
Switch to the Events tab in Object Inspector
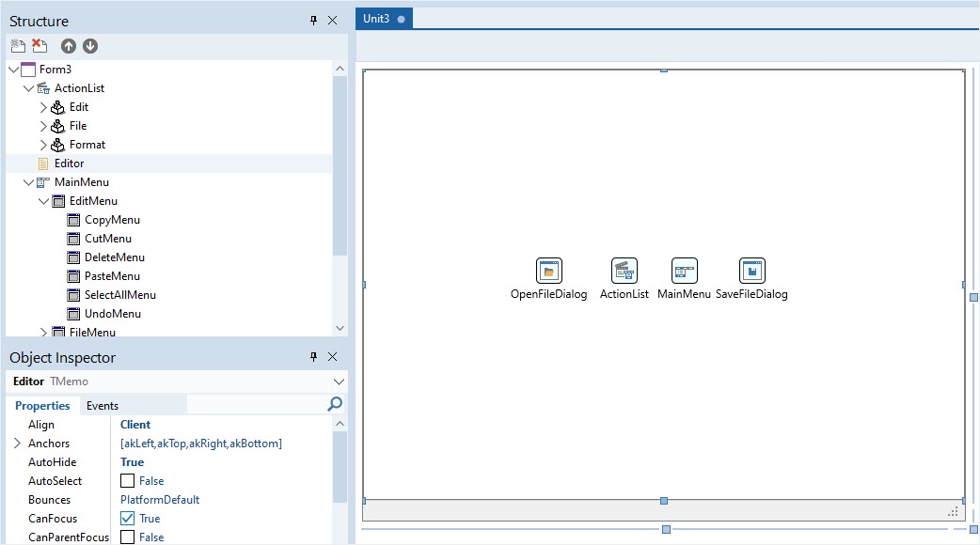(102, 405)
